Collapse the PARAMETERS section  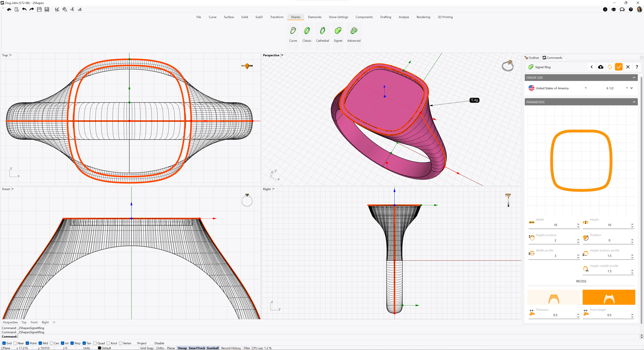(634, 102)
